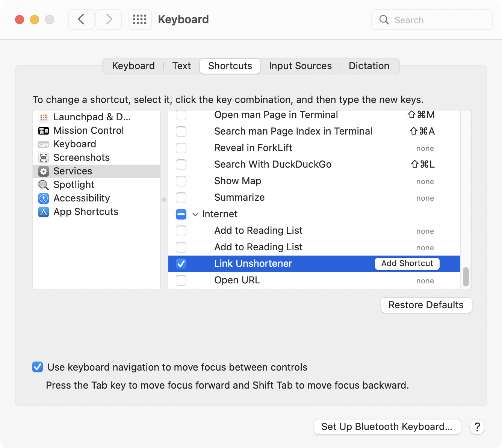Enable the Search With DuckDuckGo checkbox
Image resolution: width=502 pixels, height=448 pixels.
click(181, 165)
